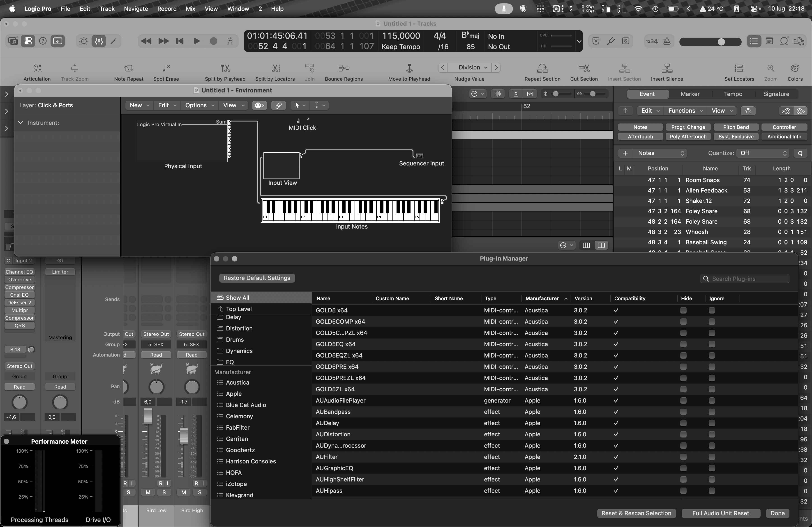Open the Navigate menu

click(136, 9)
